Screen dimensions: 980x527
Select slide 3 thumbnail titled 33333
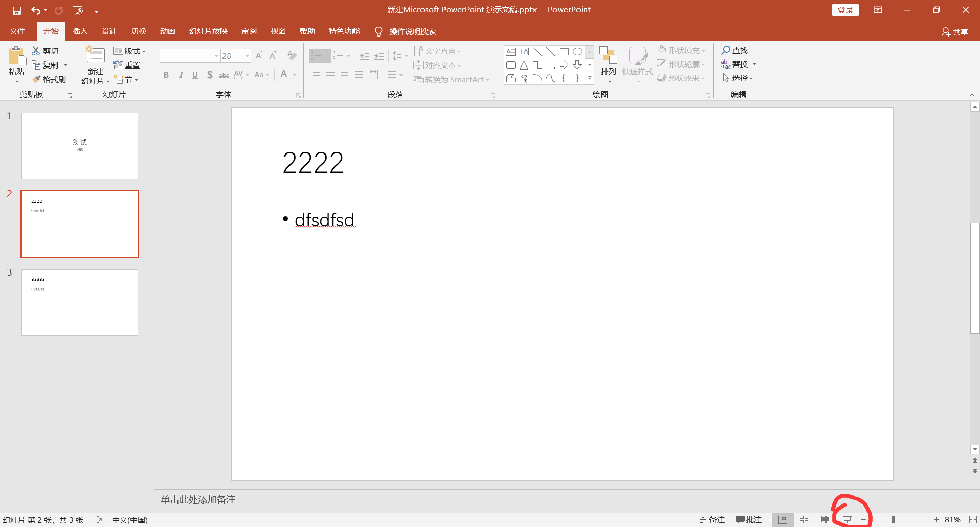click(80, 302)
